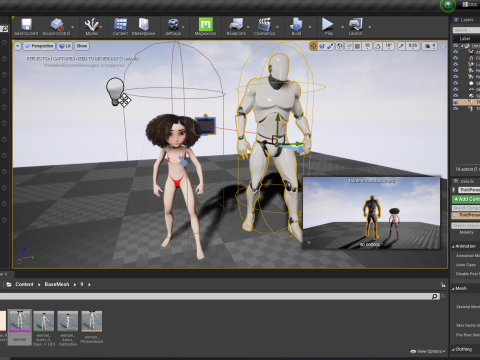This screenshot has height=360, width=480.
Task: Expand Source Control dropdown arrow
Action: 73,27
